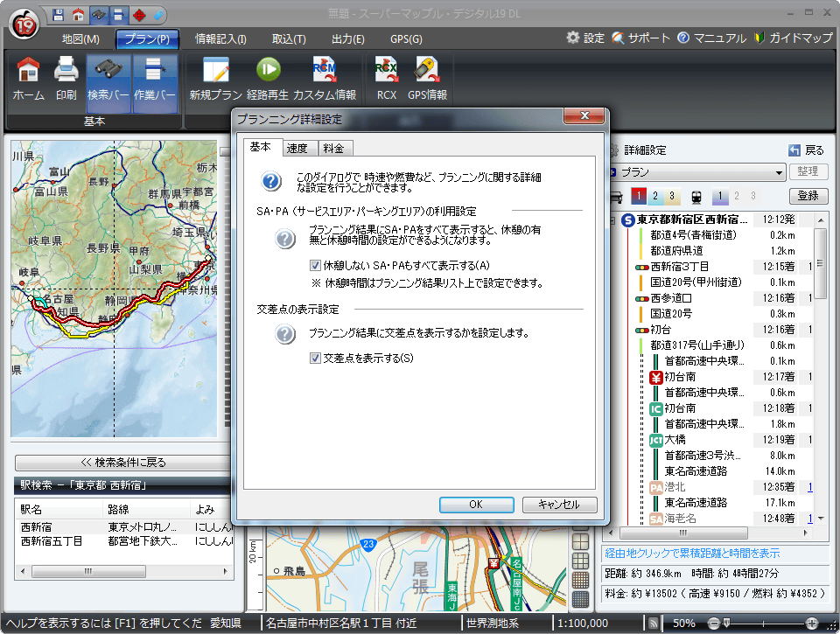
Task: Click the red target crosshair icon in quick access bar
Action: 139,15
